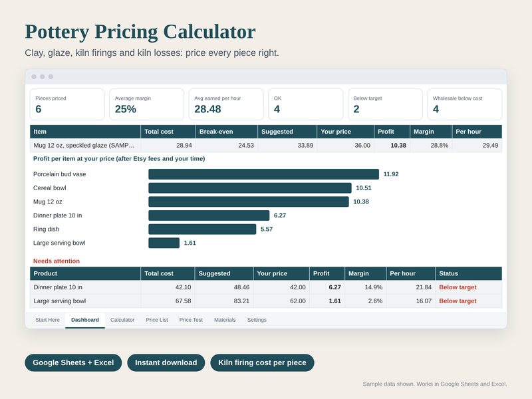532x399 pixels.
Task: Click the 16.07 per hour cell
Action: (410, 301)
